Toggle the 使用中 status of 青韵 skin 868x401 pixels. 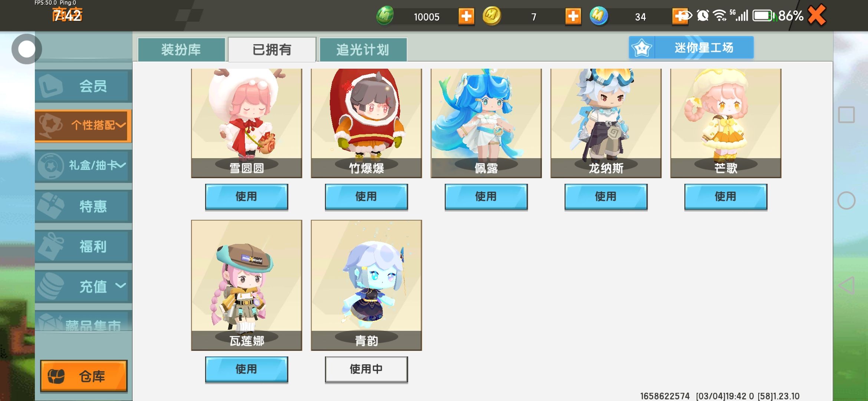tap(366, 369)
